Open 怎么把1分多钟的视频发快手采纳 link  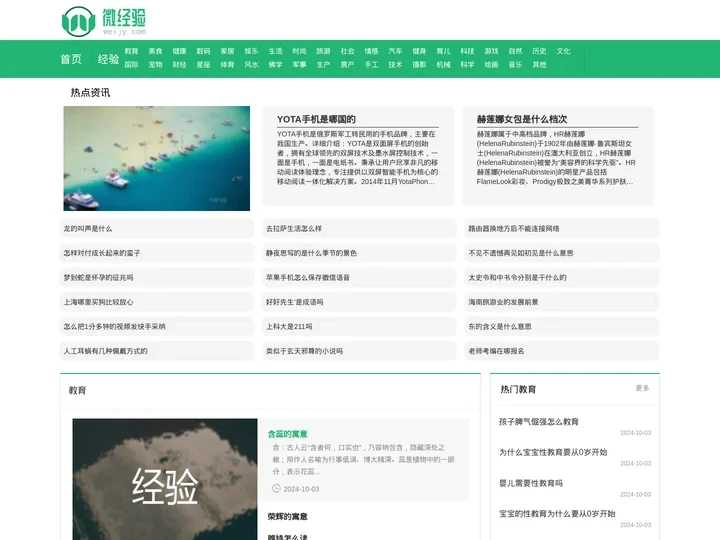(114, 326)
